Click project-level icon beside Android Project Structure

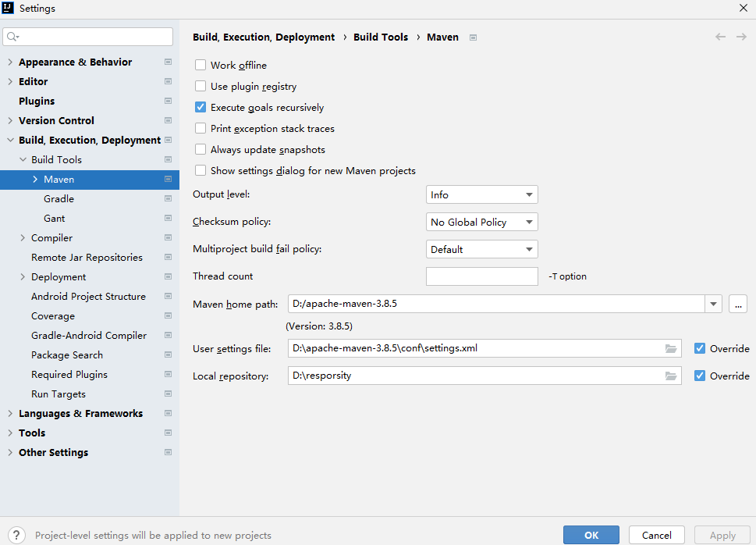(168, 296)
